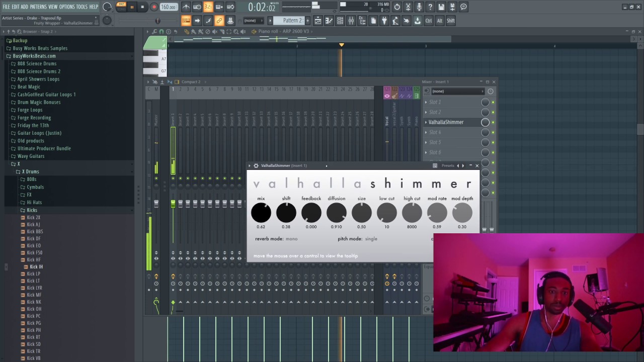Toggle the orange link note-grouping icon
The width and height of the screenshot is (644, 362).
point(219,21)
